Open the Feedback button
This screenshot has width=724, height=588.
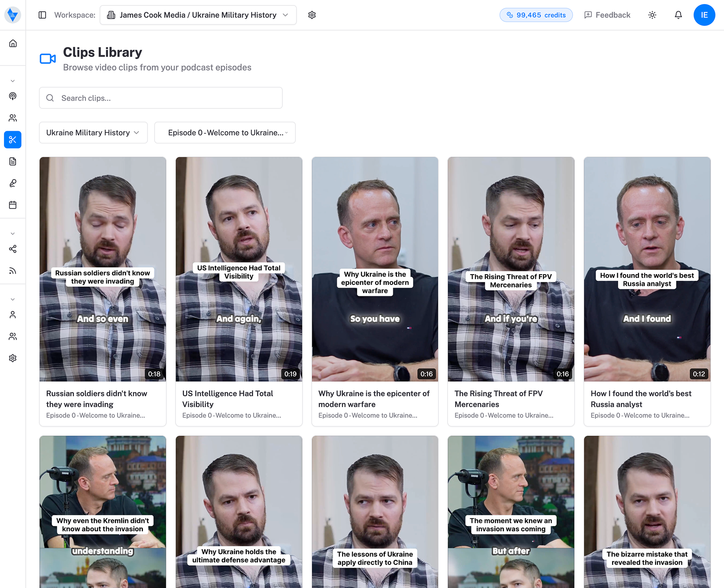[x=607, y=15]
